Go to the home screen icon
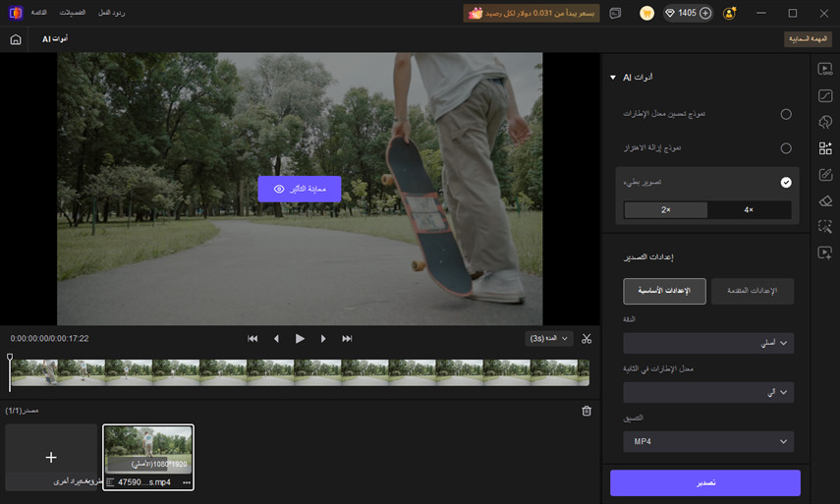Screen dimensions: 840x504 (x=16, y=39)
